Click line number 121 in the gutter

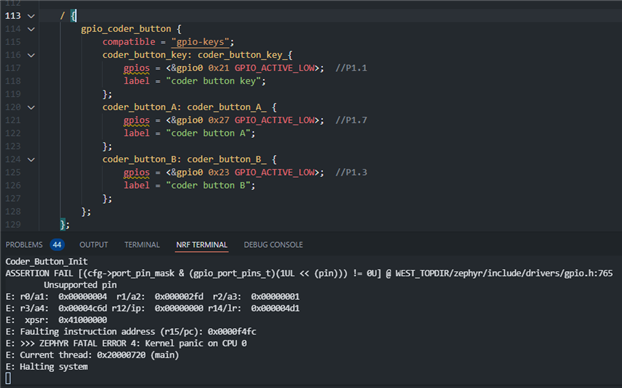13,120
